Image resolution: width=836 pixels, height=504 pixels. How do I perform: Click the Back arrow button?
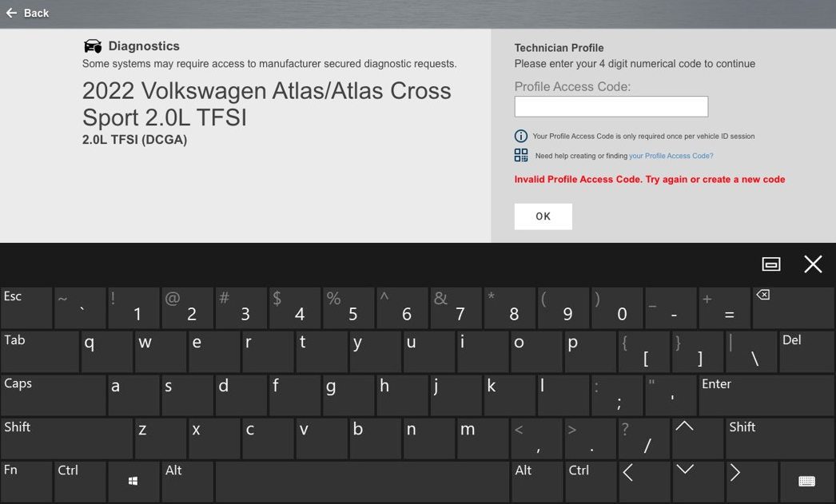27,13
